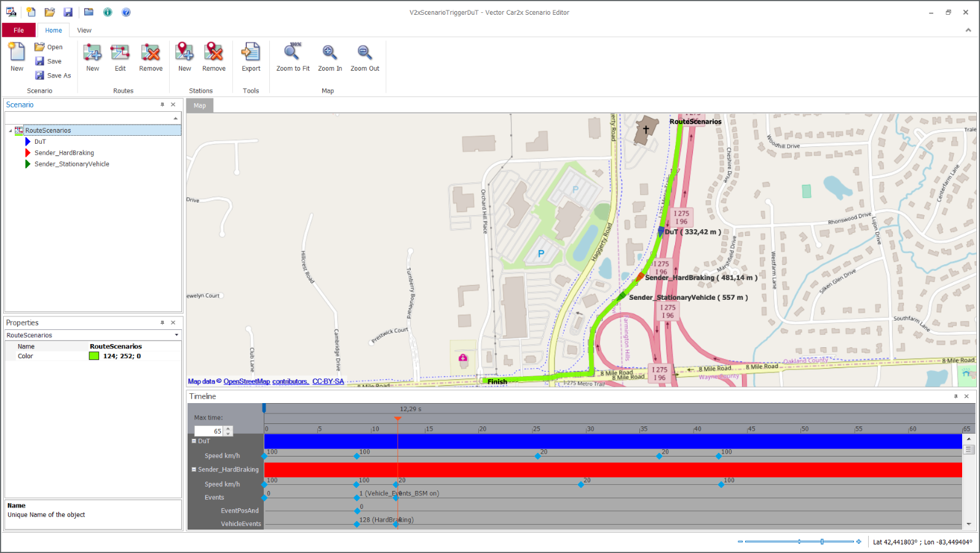Pin the Properties panel

(162, 323)
